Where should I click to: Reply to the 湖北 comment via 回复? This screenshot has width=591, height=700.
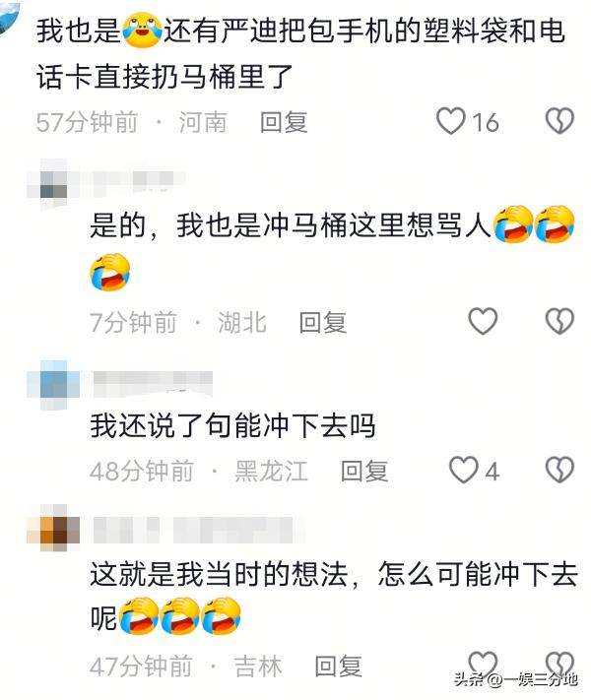[323, 322]
